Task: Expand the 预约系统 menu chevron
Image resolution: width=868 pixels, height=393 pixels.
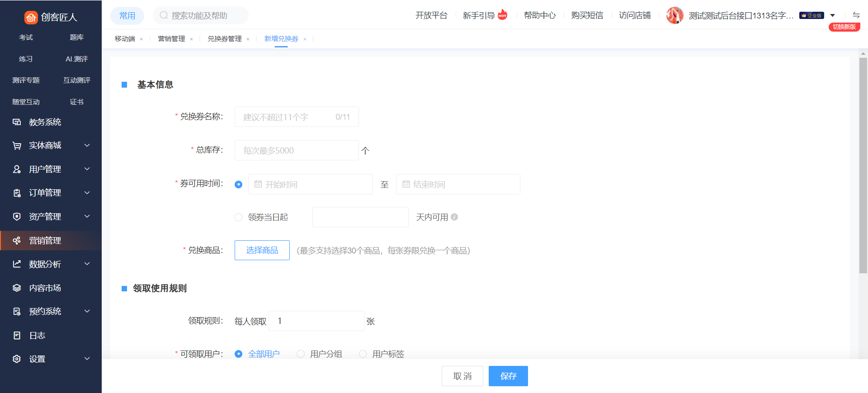Action: pos(87,311)
